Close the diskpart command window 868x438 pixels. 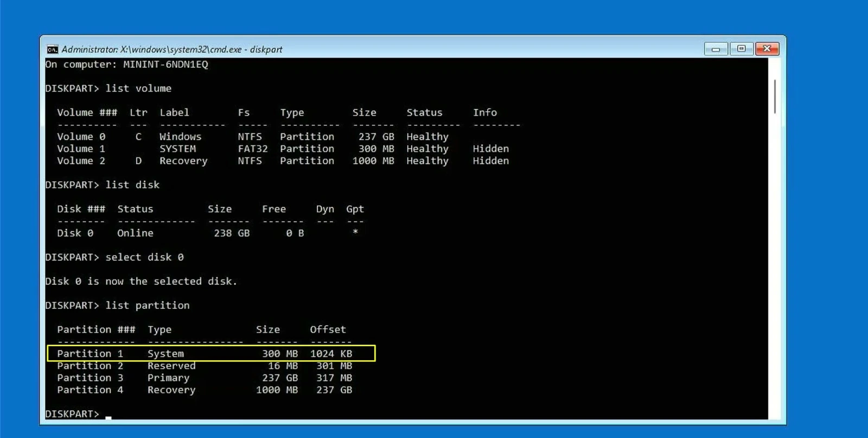[x=767, y=49]
